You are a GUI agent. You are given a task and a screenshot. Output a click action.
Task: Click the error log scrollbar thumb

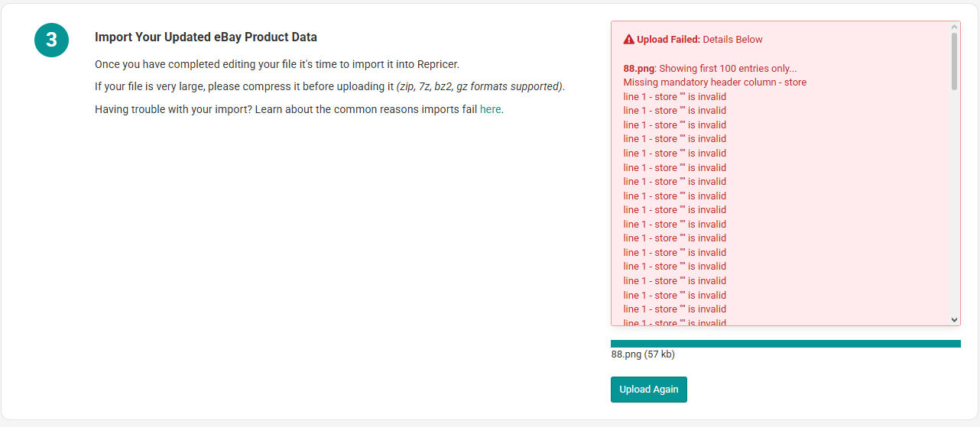click(x=955, y=61)
